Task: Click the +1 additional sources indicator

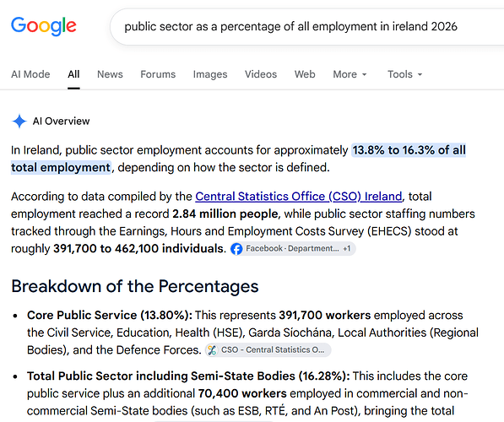Action: (347, 249)
